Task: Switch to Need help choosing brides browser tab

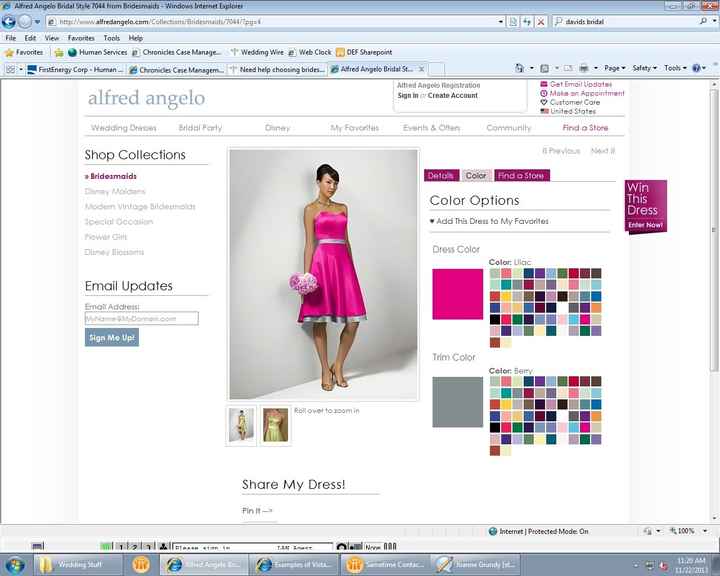Action: click(x=277, y=69)
